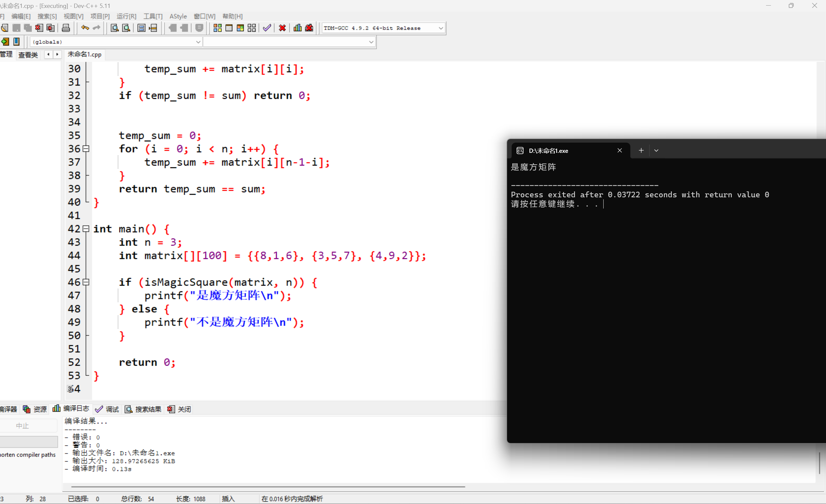Collapse the fold at line 42 main()
Image resolution: width=826 pixels, height=504 pixels.
pos(86,229)
